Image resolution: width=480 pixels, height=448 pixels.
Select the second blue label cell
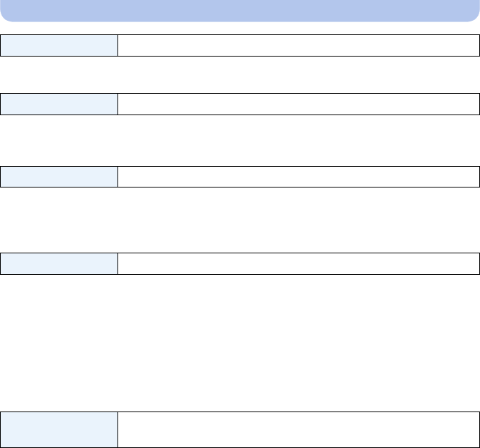[x=59, y=104]
